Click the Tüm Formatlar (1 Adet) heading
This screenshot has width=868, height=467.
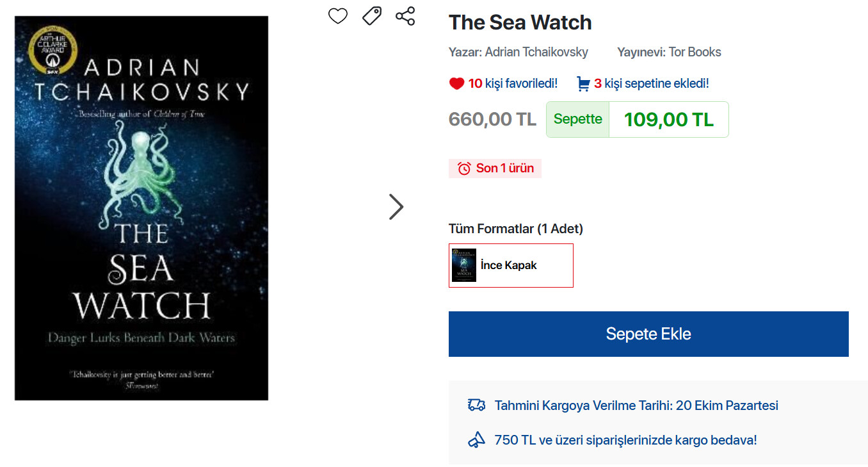[x=516, y=229]
